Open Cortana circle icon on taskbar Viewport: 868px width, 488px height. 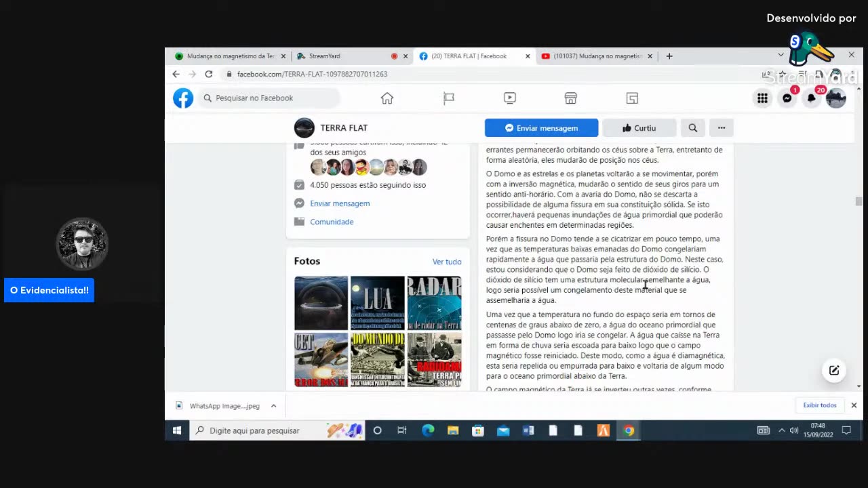[377, 430]
